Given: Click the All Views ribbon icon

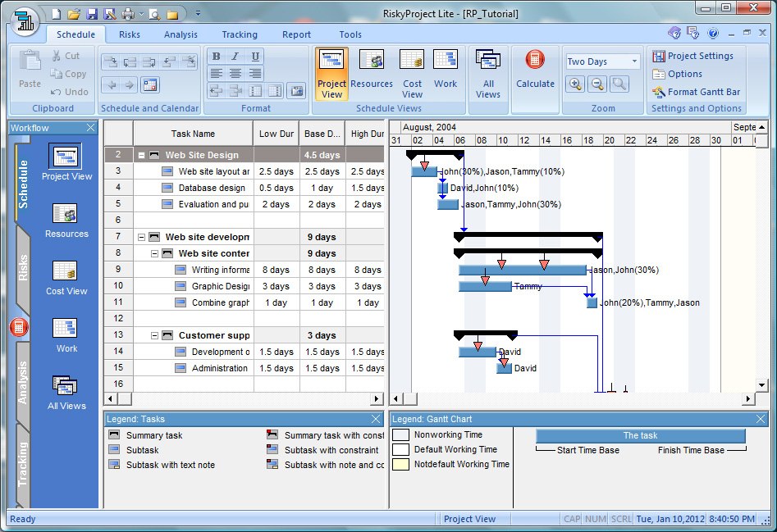Looking at the screenshot, I should [488, 74].
